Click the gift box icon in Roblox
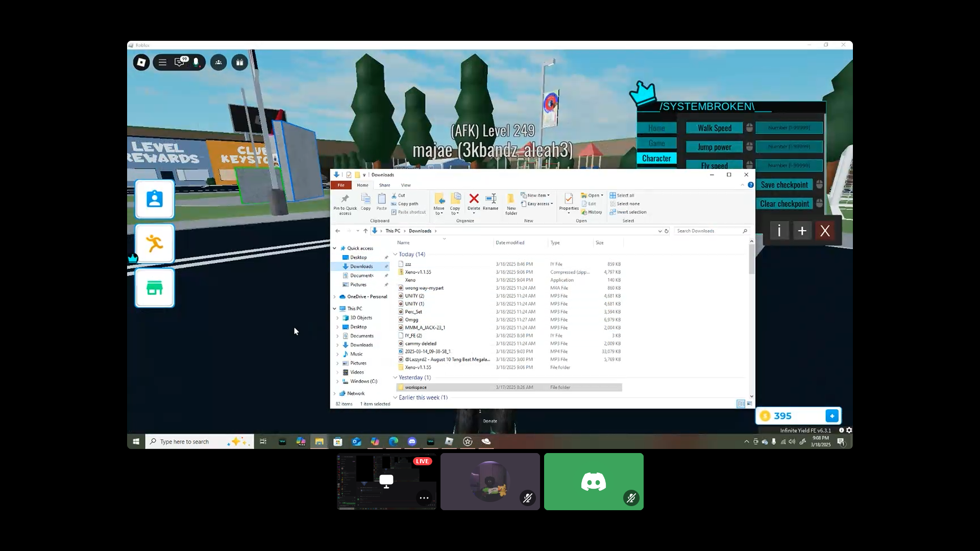 coord(239,62)
